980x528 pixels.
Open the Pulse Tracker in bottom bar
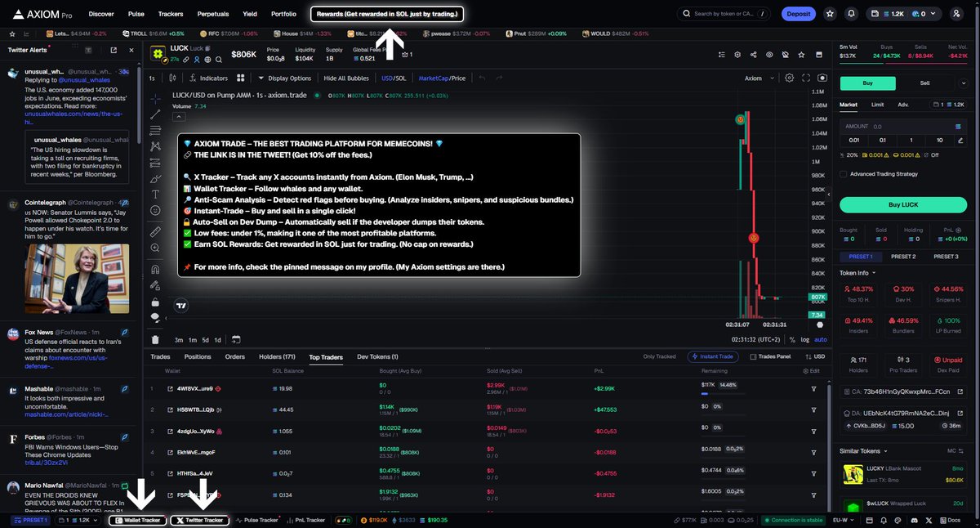tap(259, 520)
